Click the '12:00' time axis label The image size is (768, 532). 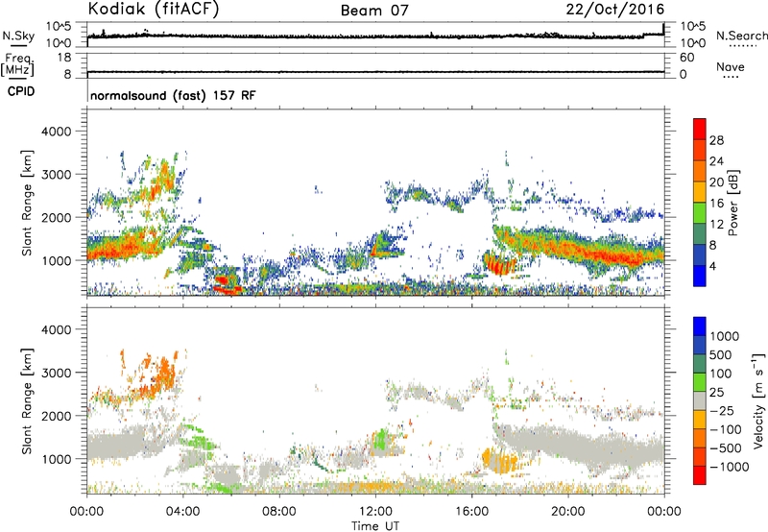(375, 512)
